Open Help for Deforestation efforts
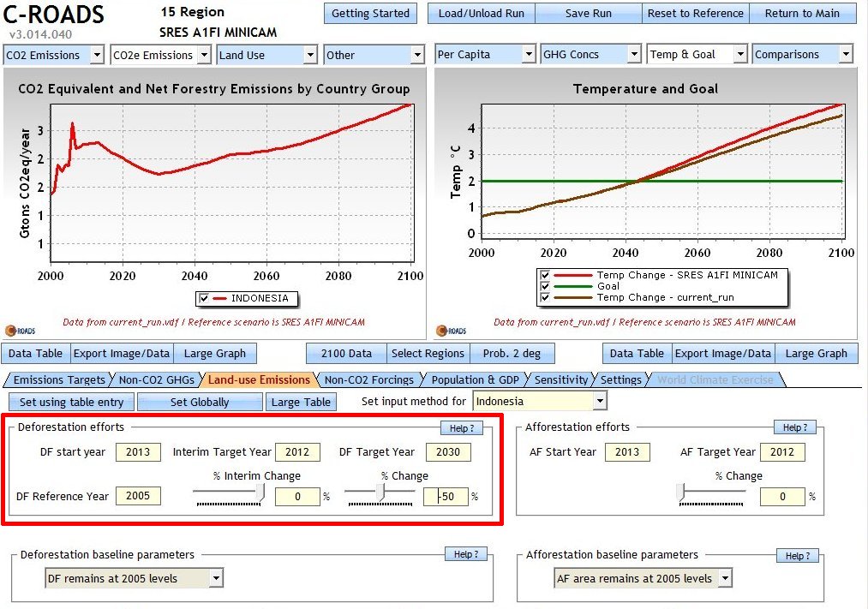This screenshot has width=868, height=609. click(x=462, y=428)
